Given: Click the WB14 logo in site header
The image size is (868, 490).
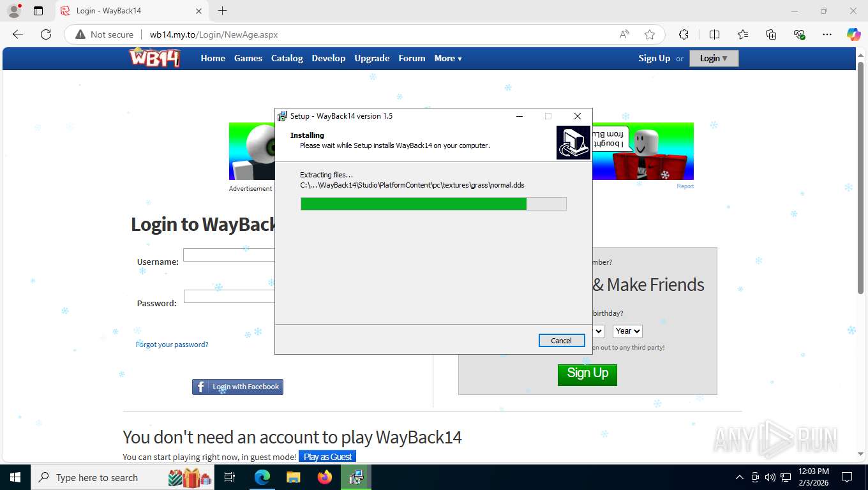Looking at the screenshot, I should (x=154, y=58).
